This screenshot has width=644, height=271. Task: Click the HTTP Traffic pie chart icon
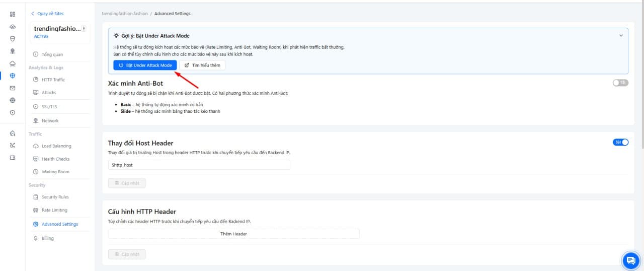point(36,80)
